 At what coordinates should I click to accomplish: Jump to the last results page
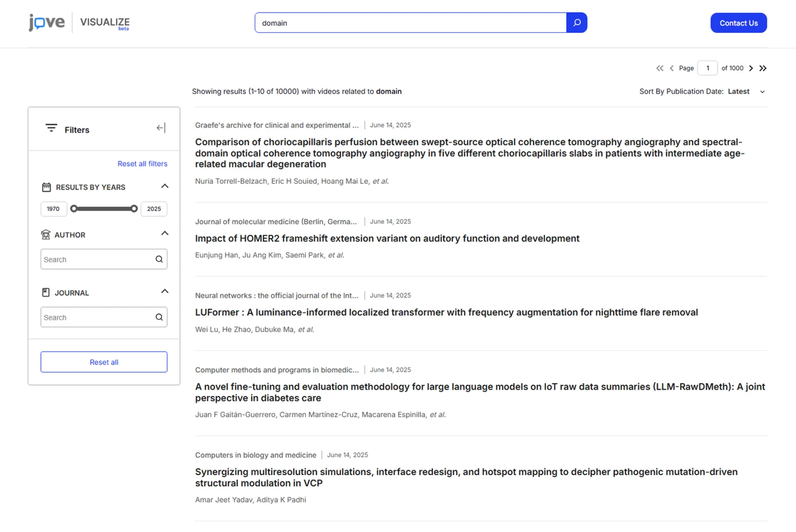[763, 68]
